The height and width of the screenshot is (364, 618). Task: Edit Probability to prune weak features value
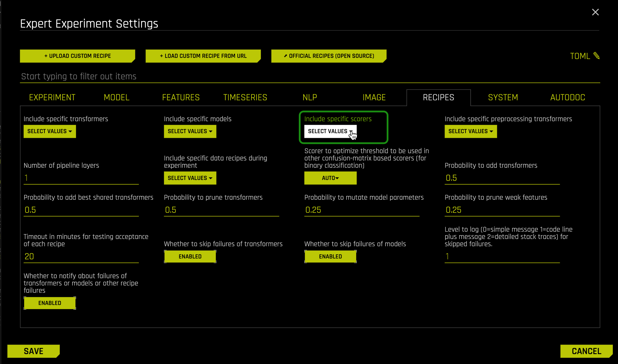502,210
